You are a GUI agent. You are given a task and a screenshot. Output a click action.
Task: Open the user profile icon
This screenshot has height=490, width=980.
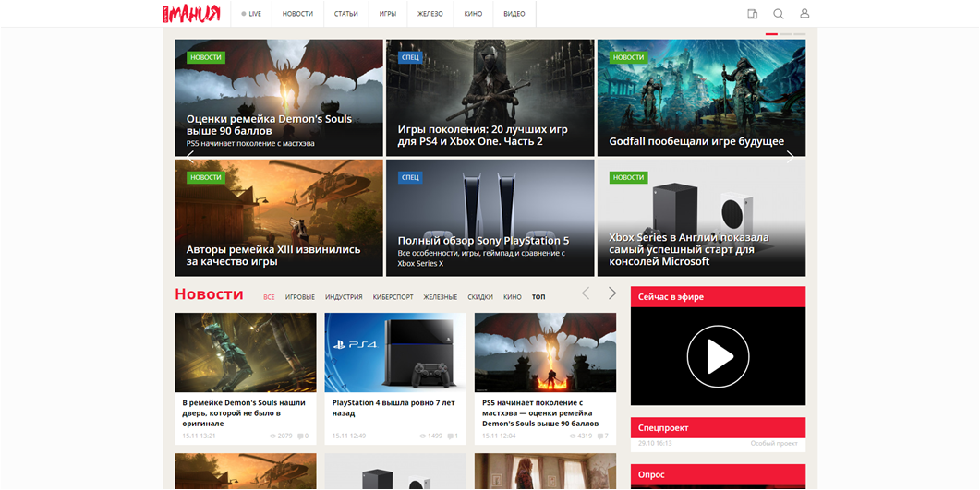[805, 14]
